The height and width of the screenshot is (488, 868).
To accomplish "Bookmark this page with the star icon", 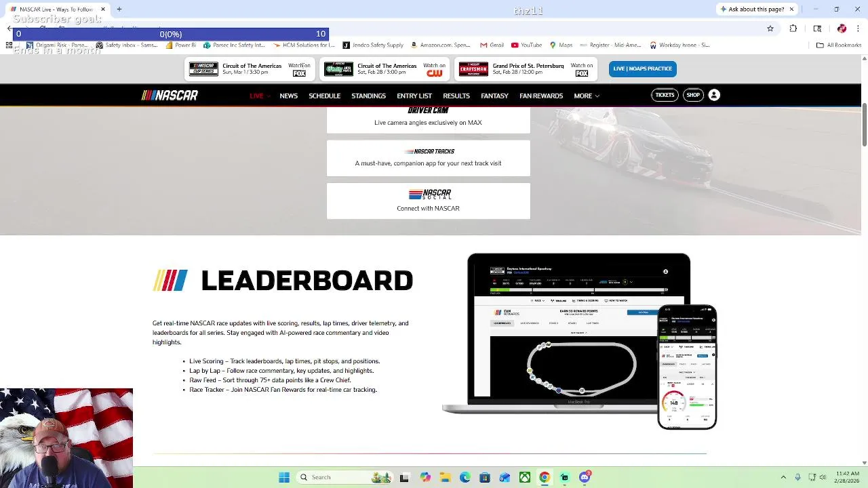I will click(x=770, y=28).
